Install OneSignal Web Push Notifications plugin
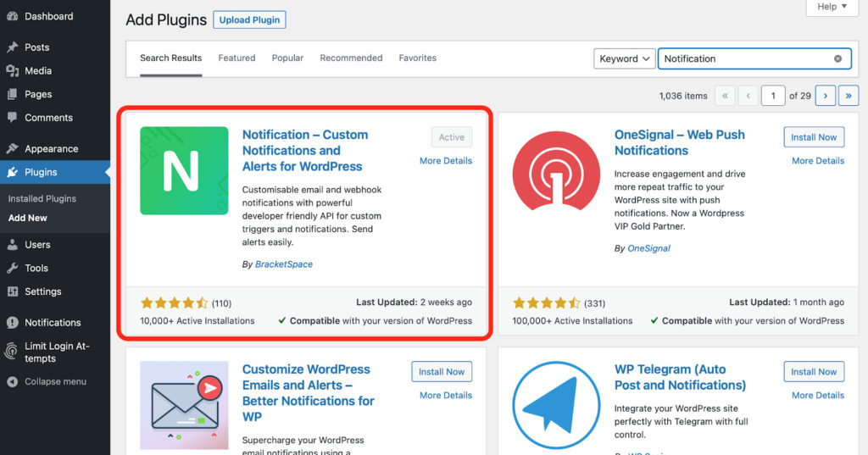 coord(814,137)
